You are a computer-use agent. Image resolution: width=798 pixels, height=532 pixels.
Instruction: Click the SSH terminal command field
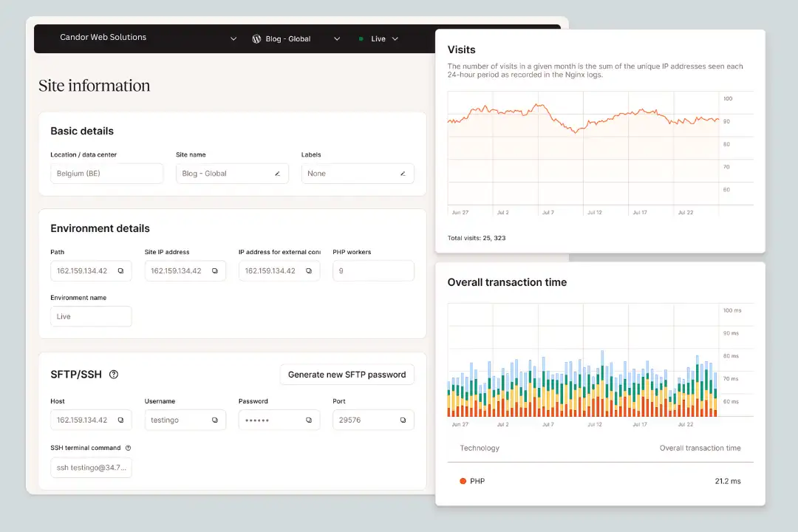coord(91,468)
